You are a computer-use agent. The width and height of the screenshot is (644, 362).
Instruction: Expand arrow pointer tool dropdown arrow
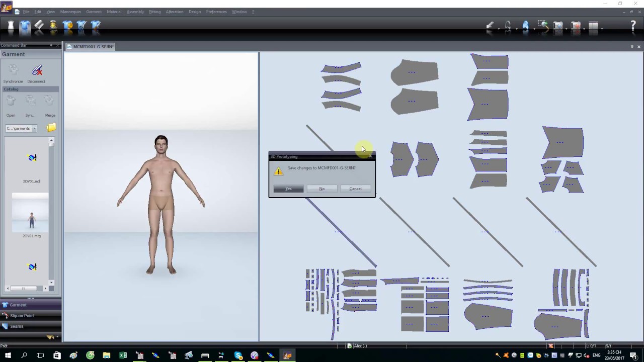coord(498,28)
